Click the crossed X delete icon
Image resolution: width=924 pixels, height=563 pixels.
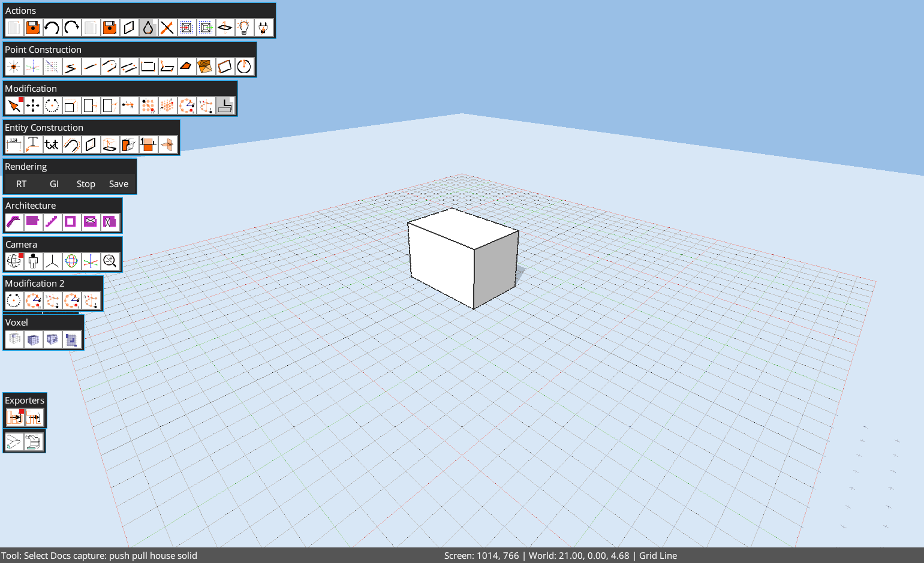(167, 28)
